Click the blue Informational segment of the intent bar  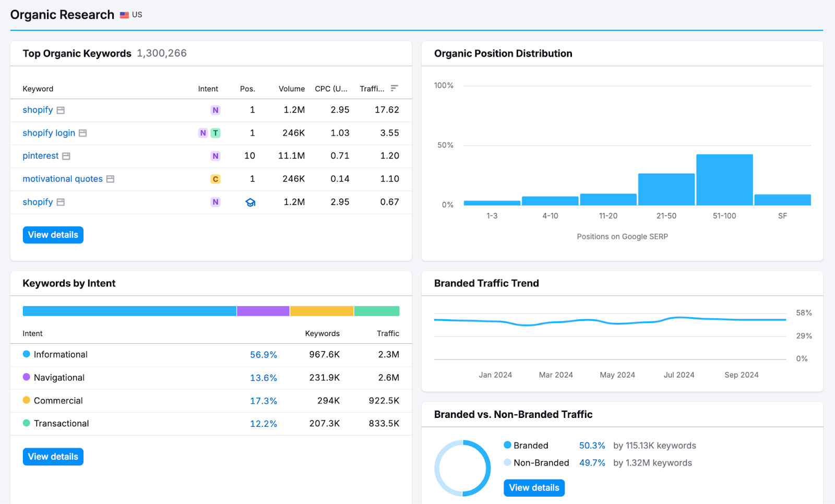pyautogui.click(x=129, y=311)
